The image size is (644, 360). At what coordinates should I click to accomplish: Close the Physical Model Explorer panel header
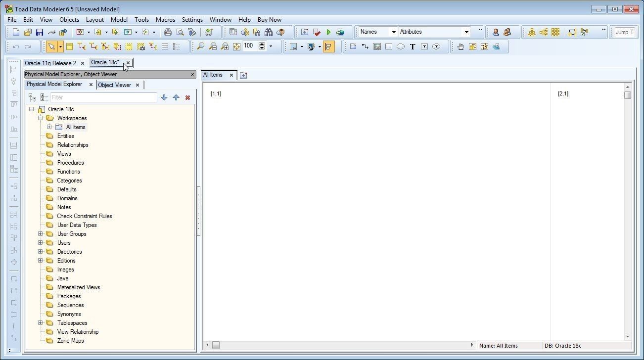coord(192,74)
